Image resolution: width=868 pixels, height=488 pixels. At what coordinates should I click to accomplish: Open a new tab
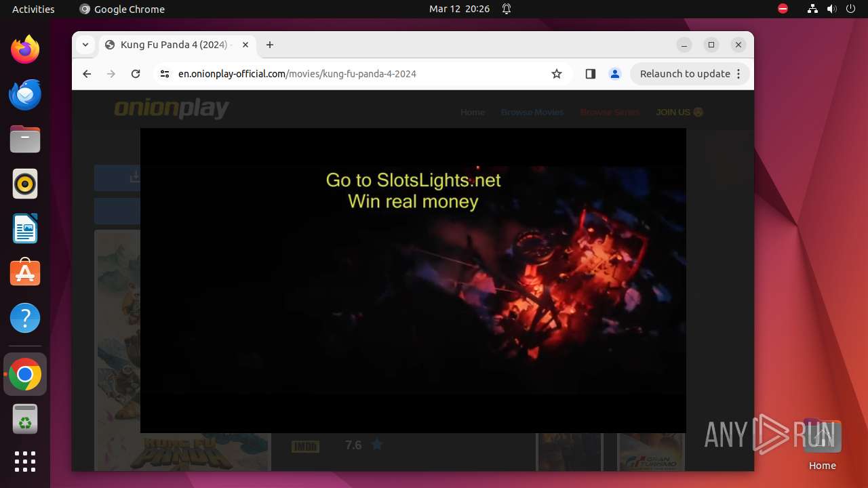(270, 45)
